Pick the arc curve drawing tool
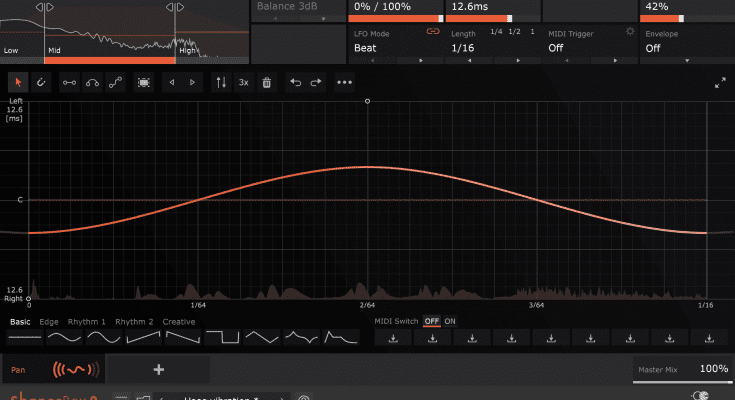 [92, 82]
